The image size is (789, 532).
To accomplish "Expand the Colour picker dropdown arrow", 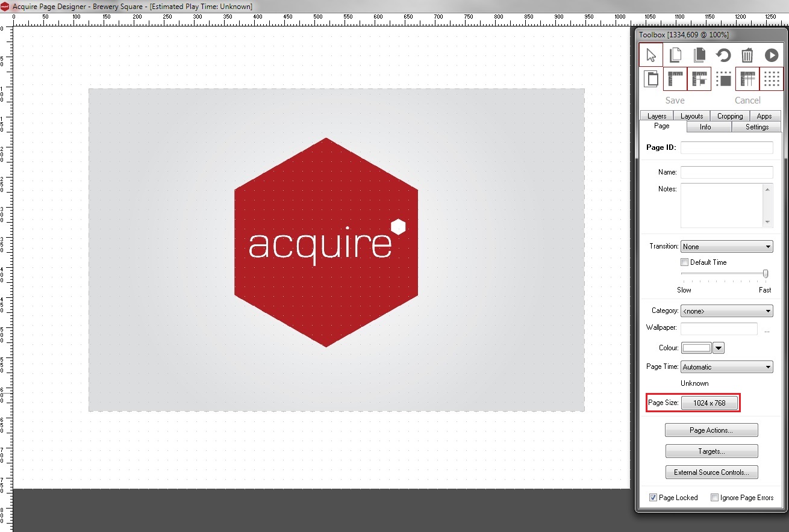I will click(x=719, y=348).
